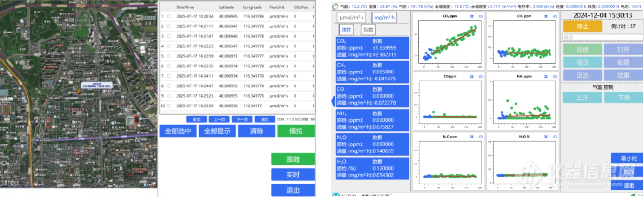Image resolution: width=644 pixels, height=197 pixels.
Task: Tick the checkbox for row 9
Action: click(168, 96)
